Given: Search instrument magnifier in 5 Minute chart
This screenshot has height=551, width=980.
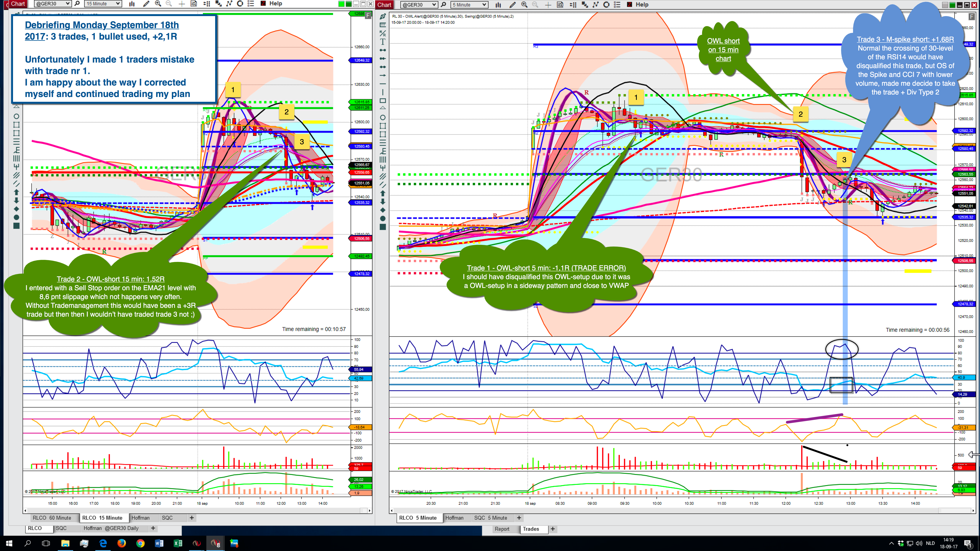Looking at the screenshot, I should click(444, 5).
